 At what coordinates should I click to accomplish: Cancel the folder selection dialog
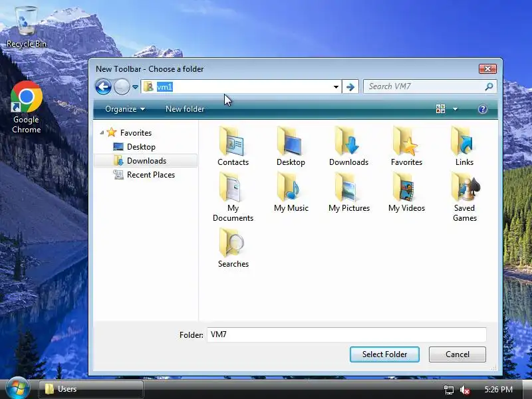tap(458, 354)
